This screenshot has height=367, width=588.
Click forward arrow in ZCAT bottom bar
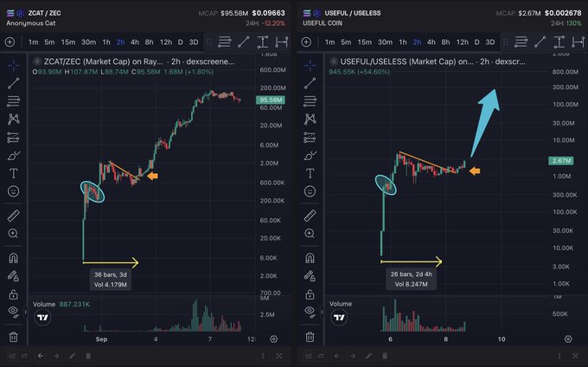56,356
